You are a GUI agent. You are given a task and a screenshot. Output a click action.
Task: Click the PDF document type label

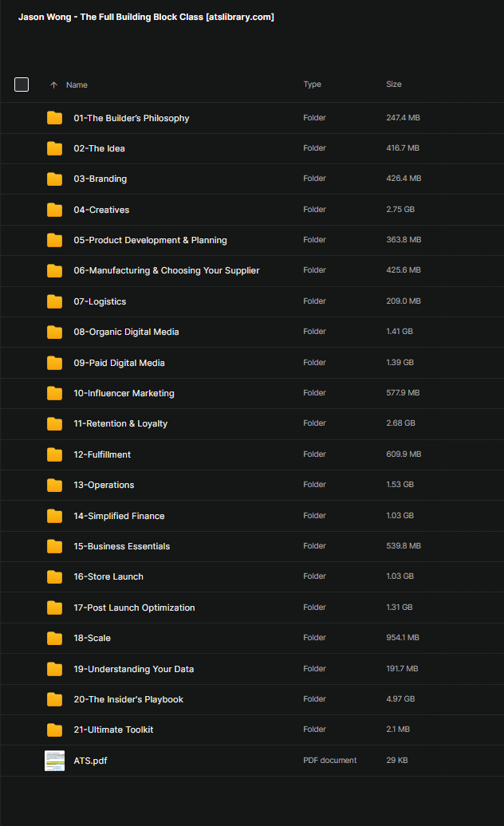pos(329,760)
